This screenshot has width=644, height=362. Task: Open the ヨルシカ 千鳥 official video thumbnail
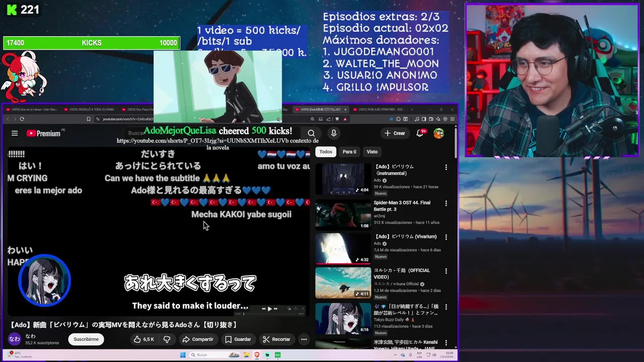click(x=343, y=283)
